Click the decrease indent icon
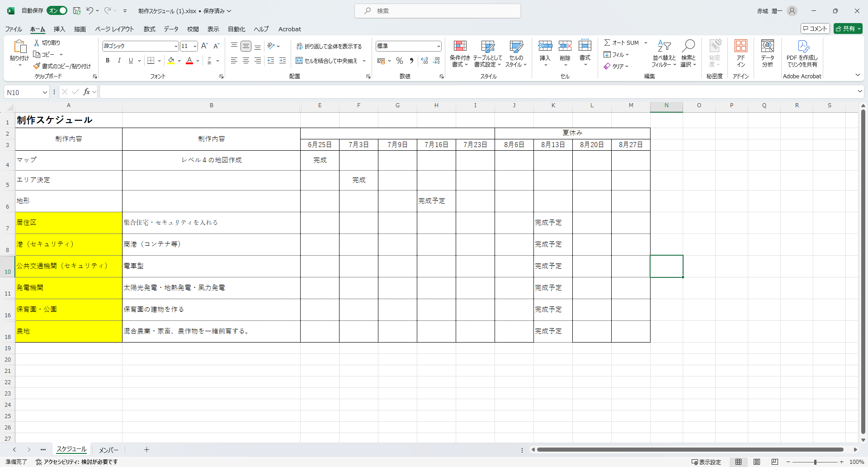The height and width of the screenshot is (467, 868). [x=271, y=60]
